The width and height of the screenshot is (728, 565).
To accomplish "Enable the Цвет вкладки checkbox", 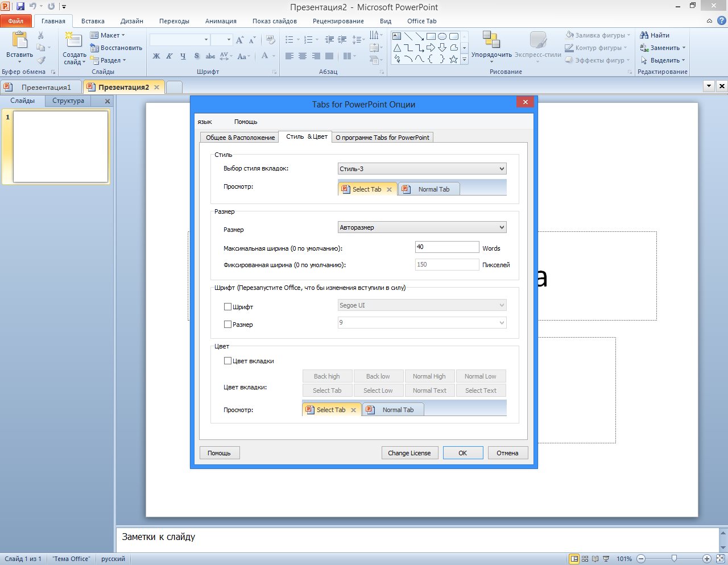I will point(227,361).
